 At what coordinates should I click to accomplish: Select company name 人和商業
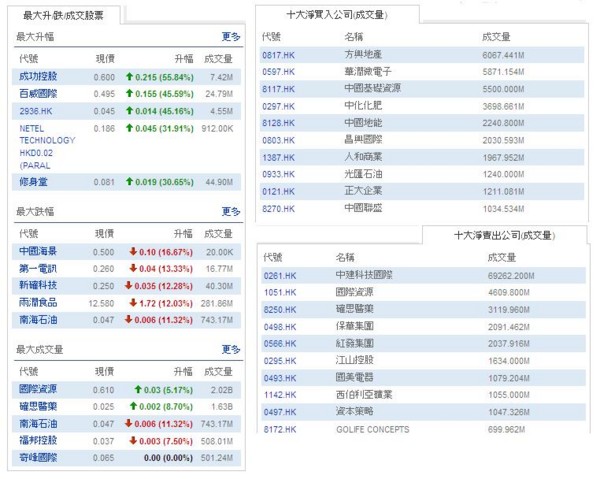pos(363,157)
